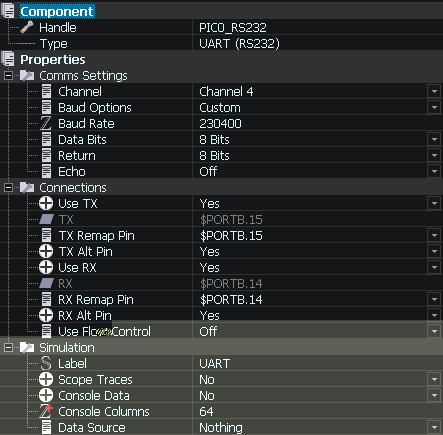Click the S string icon beside Label

coord(46,363)
